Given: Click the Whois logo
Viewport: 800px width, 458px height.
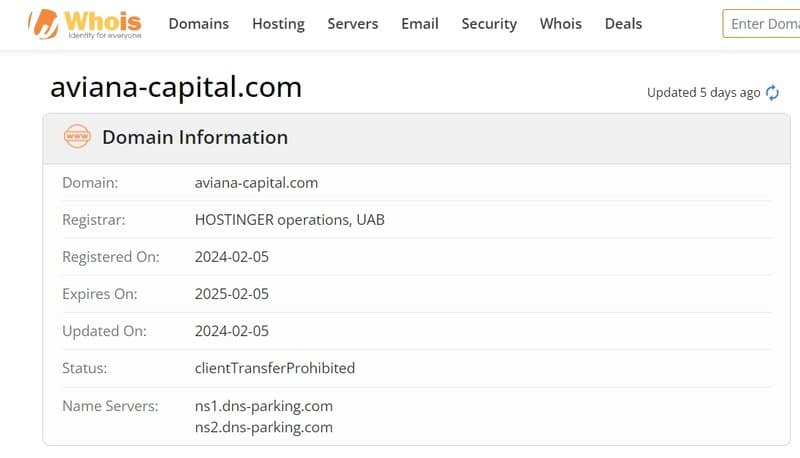Looking at the screenshot, I should pyautogui.click(x=85, y=24).
